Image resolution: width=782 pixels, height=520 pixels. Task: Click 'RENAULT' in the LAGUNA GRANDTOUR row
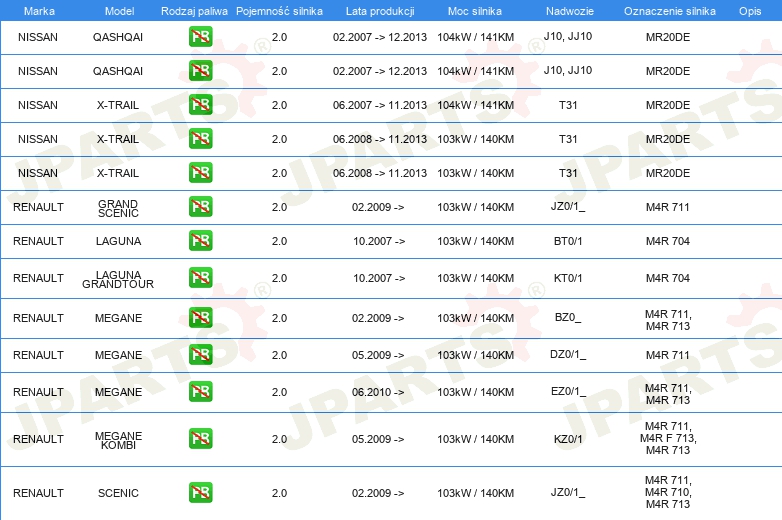pyautogui.click(x=38, y=278)
